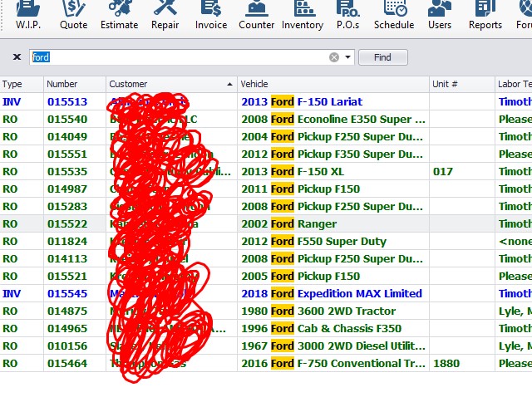Screen dimensions: 532x402
Task: Select repair order 014875
Action: (67, 311)
